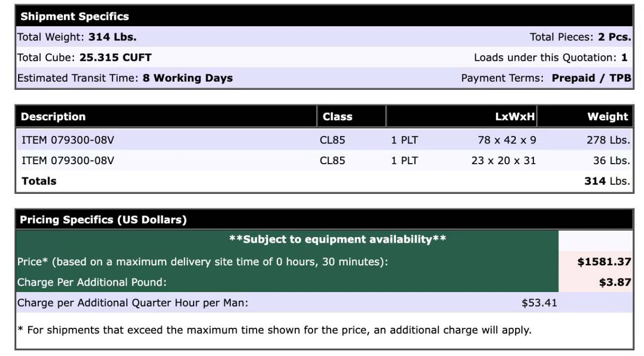Select the $1581.37 price amount
The width and height of the screenshot is (644, 356).
604,262
